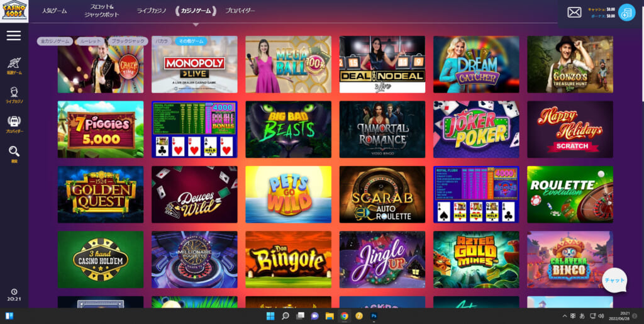This screenshot has height=324, width=644.
Task: Switch to the プロバイダー tab
Action: [240, 11]
